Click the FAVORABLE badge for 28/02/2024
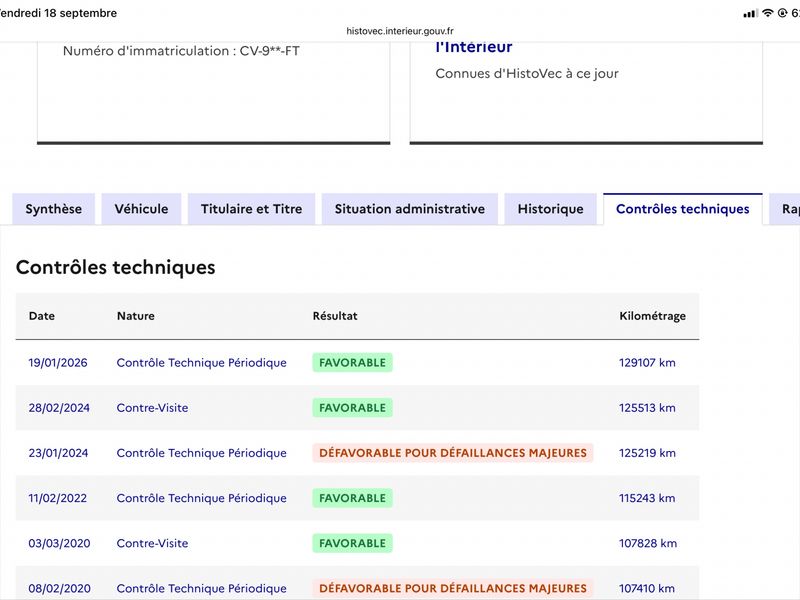 pos(353,408)
